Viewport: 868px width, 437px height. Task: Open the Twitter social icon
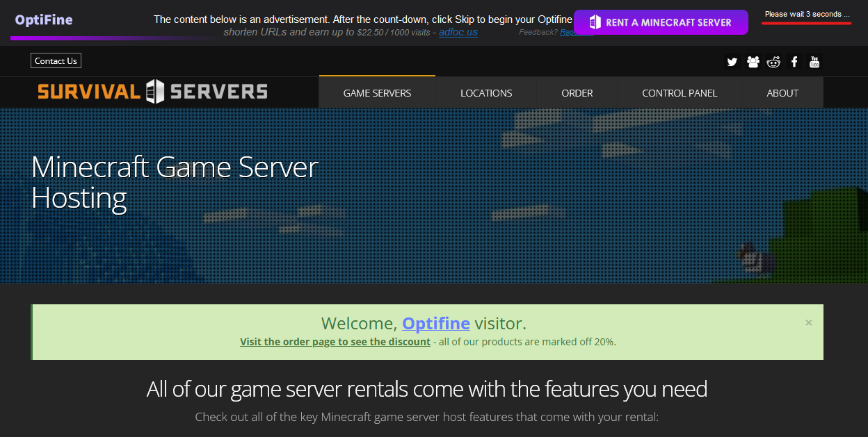coord(732,62)
